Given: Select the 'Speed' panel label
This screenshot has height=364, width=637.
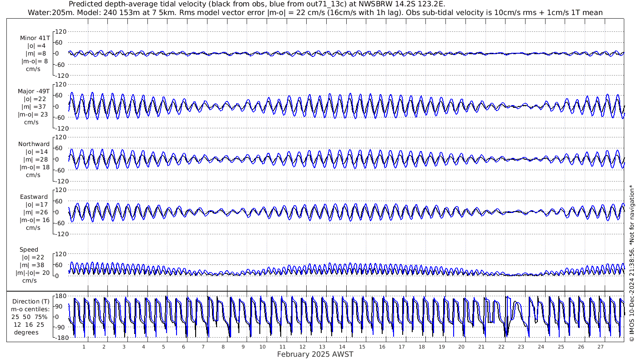Looking at the screenshot, I should pyautogui.click(x=29, y=250).
